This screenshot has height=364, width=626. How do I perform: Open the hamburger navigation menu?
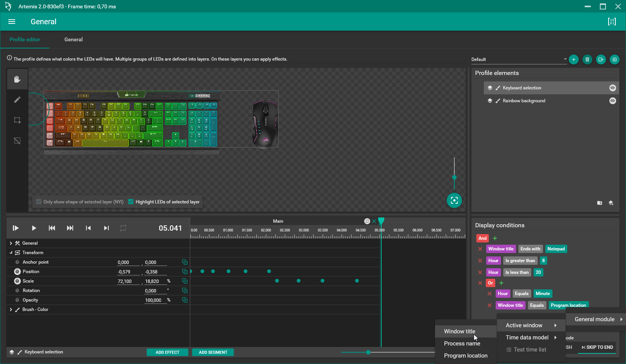[x=12, y=22]
